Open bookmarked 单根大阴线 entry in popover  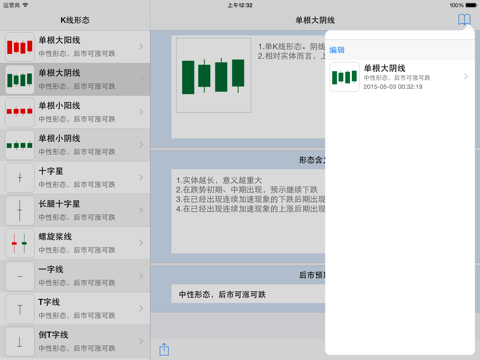pyautogui.click(x=400, y=77)
